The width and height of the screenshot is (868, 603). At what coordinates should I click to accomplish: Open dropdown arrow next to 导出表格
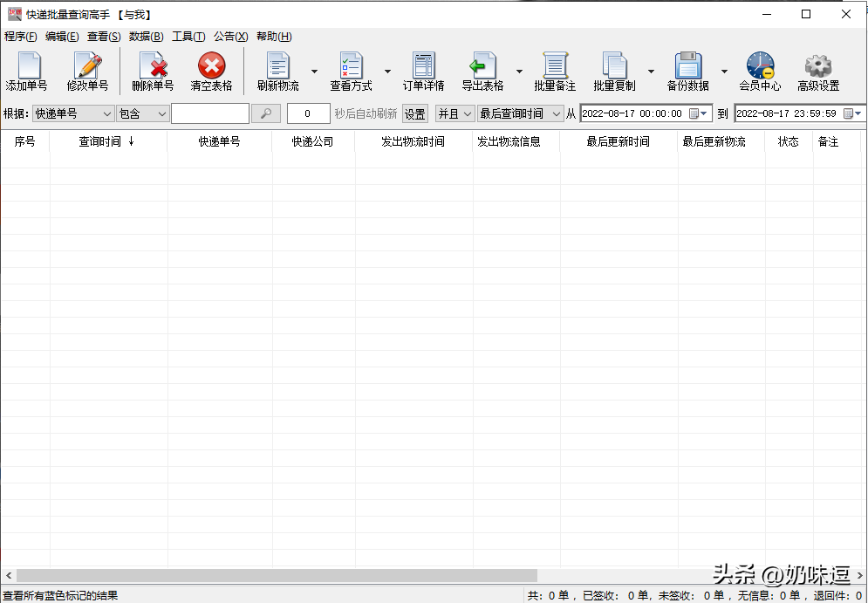click(x=519, y=72)
